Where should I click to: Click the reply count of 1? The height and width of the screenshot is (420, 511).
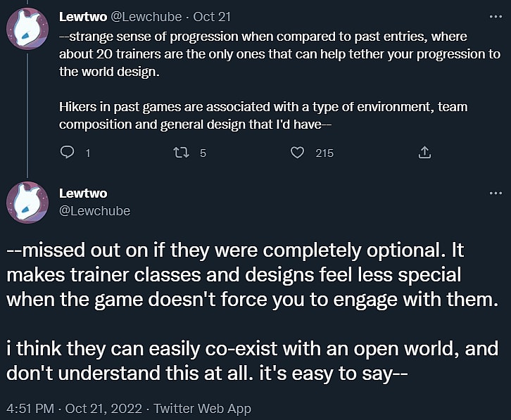pyautogui.click(x=87, y=153)
